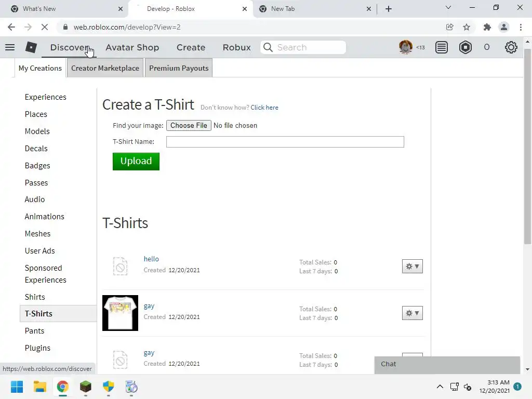Open Creator Marketplace tab
Viewport: 532px width, 399px height.
click(x=105, y=68)
